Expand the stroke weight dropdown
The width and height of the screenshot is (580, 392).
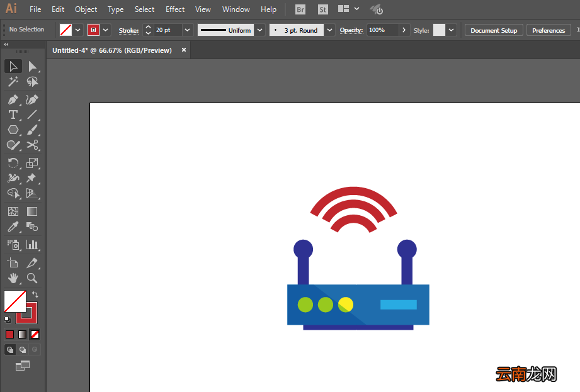pyautogui.click(x=187, y=30)
